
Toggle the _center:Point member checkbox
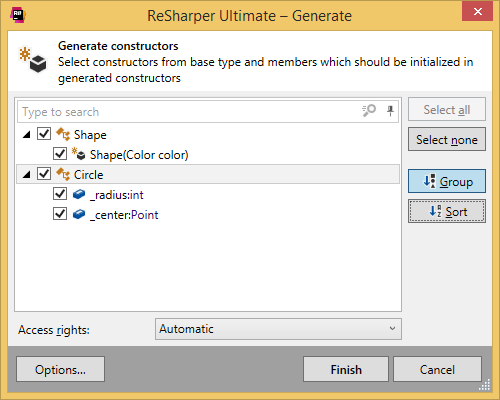[x=60, y=214]
